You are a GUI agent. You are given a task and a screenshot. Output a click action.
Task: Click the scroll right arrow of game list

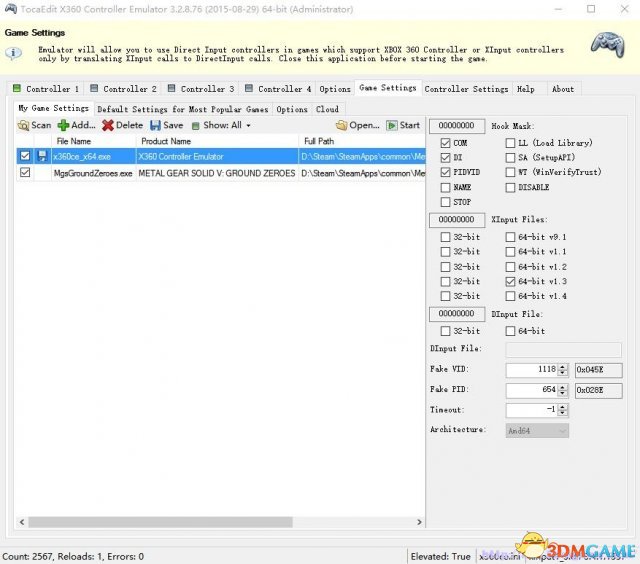click(419, 522)
